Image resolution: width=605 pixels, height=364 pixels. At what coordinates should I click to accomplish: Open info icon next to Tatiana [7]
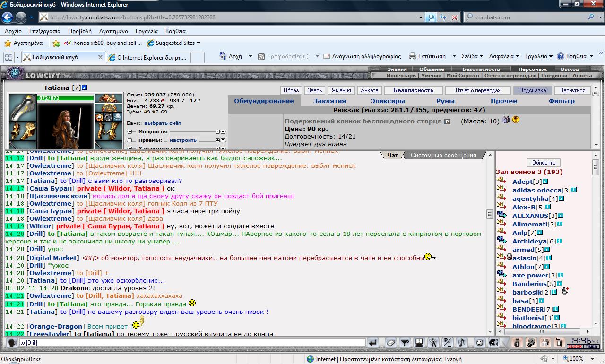point(85,88)
